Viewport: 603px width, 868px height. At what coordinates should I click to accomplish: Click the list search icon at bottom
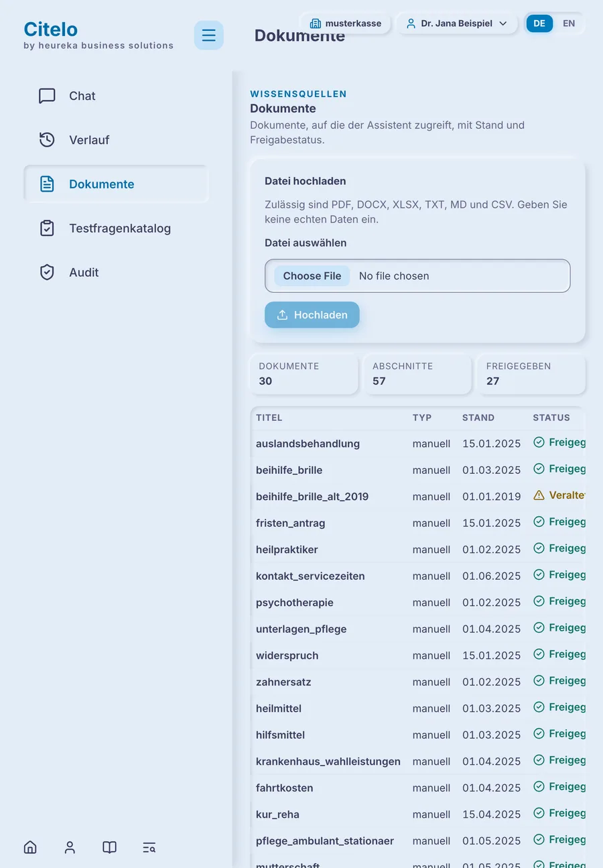point(149,847)
